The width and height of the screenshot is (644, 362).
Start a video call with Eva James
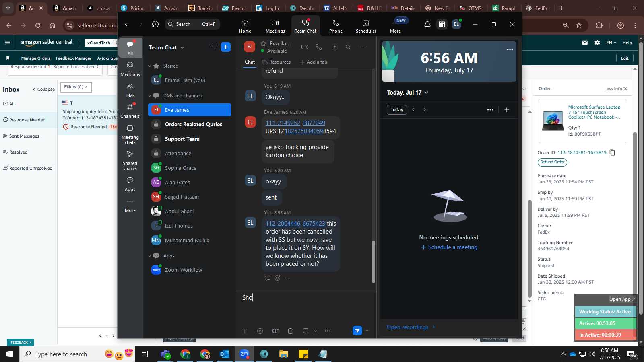305,47
